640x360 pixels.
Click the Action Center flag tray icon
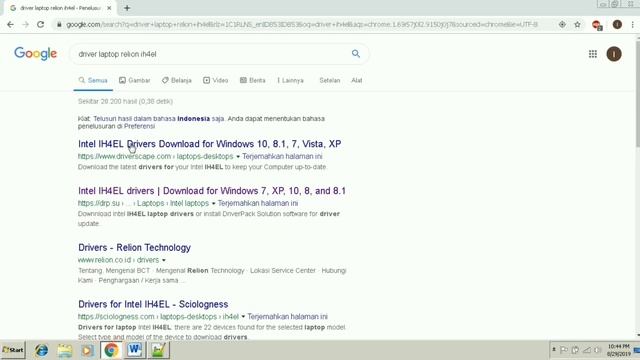pos(564,350)
